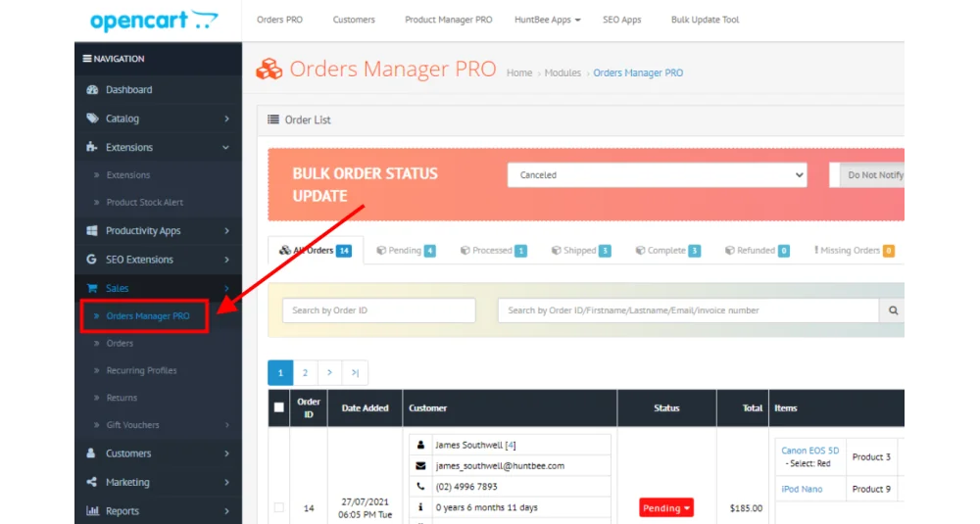The image size is (980, 524).
Task: Open the Canceled bulk status dropdown
Action: pyautogui.click(x=657, y=175)
